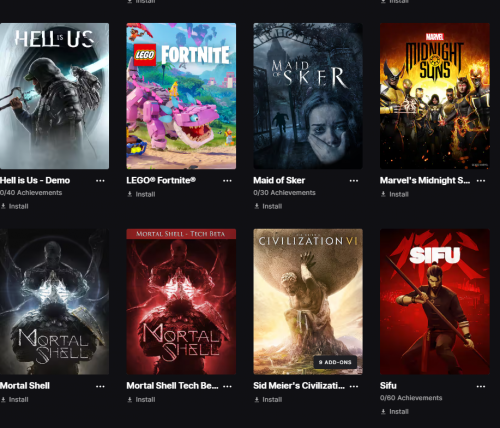Select the Sifu cover art thumbnail

[435, 302]
